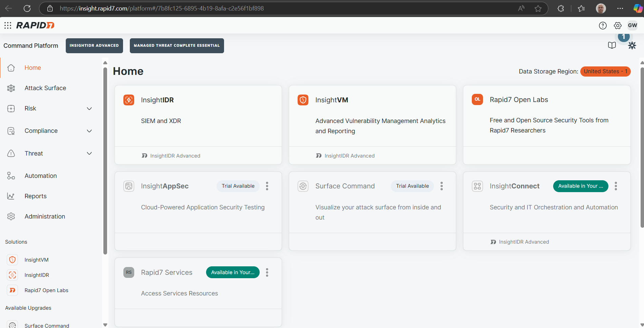Click the InsightIDR card icon
Screen dimensions: 644x328
coord(129,100)
